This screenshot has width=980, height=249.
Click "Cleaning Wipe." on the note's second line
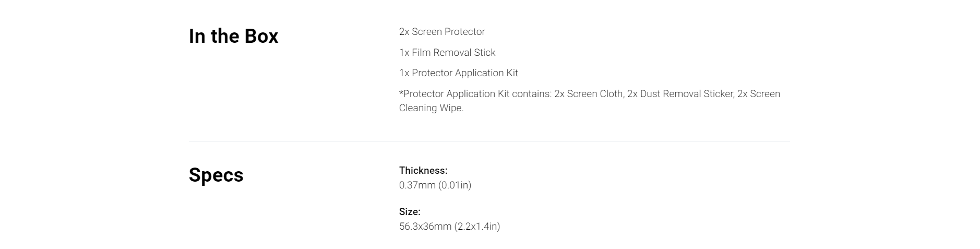431,108
